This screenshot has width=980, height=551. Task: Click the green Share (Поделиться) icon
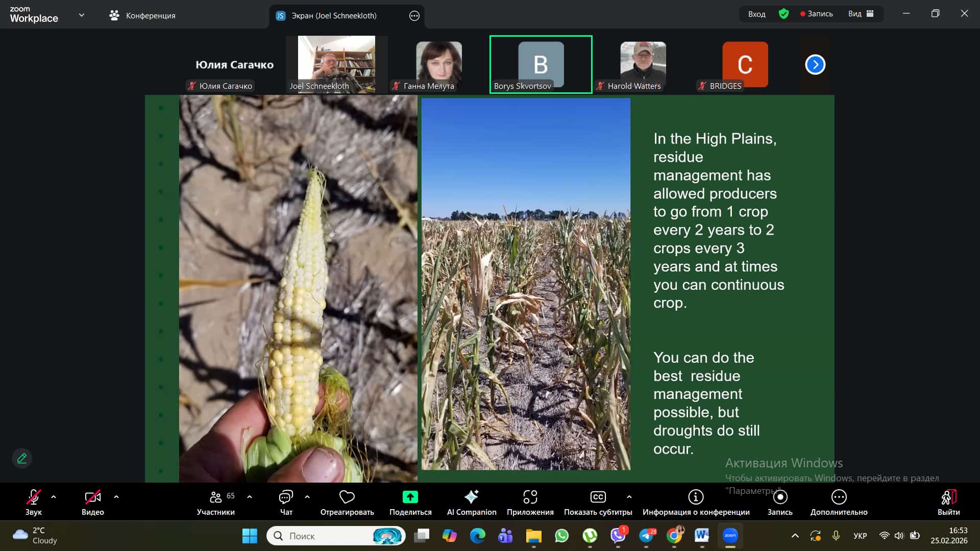(410, 497)
